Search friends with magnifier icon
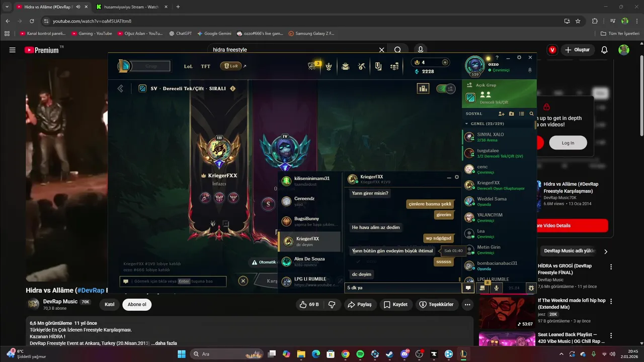 531,114
